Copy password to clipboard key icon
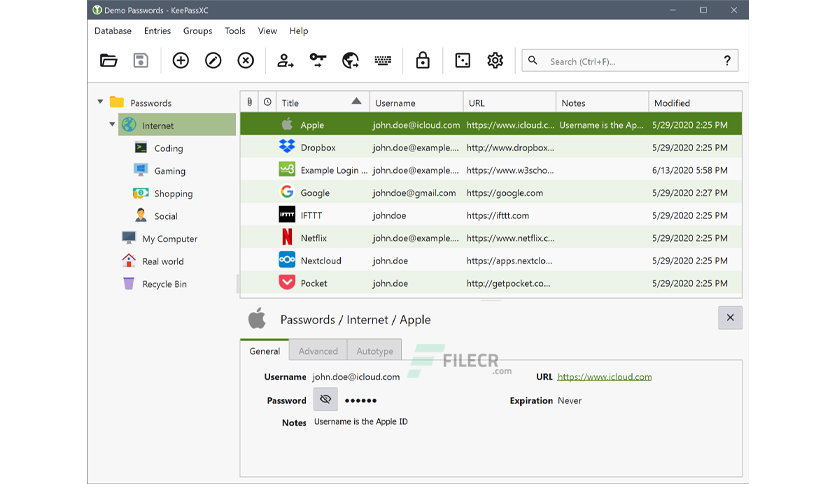The image size is (836, 484). click(318, 60)
